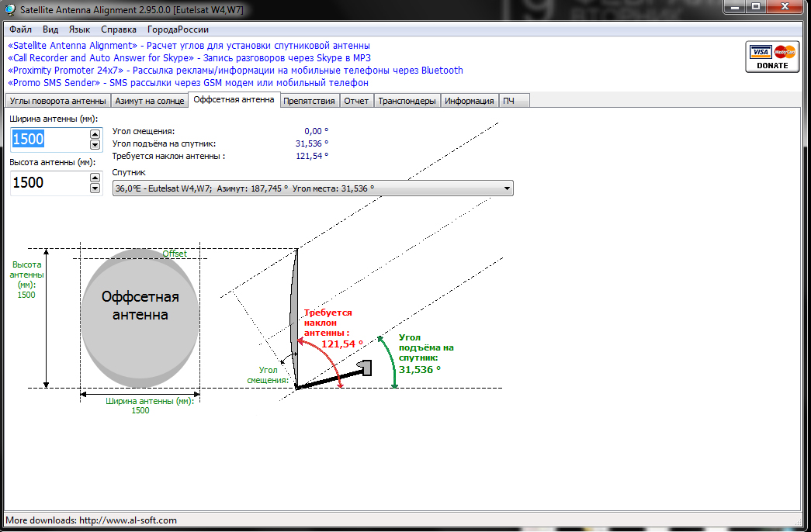The height and width of the screenshot is (532, 811).
Task: Open the Вид menu
Action: click(x=50, y=29)
